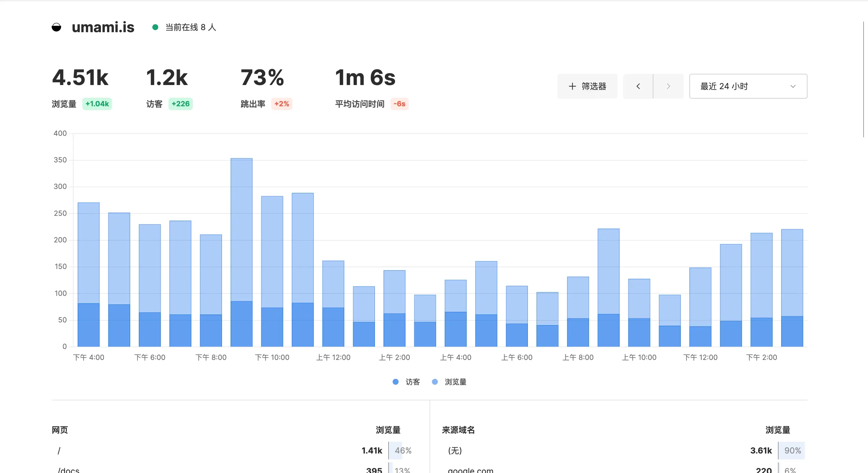The height and width of the screenshot is (473, 868).
Task: Click the vertical page scrollbar
Action: point(864,79)
